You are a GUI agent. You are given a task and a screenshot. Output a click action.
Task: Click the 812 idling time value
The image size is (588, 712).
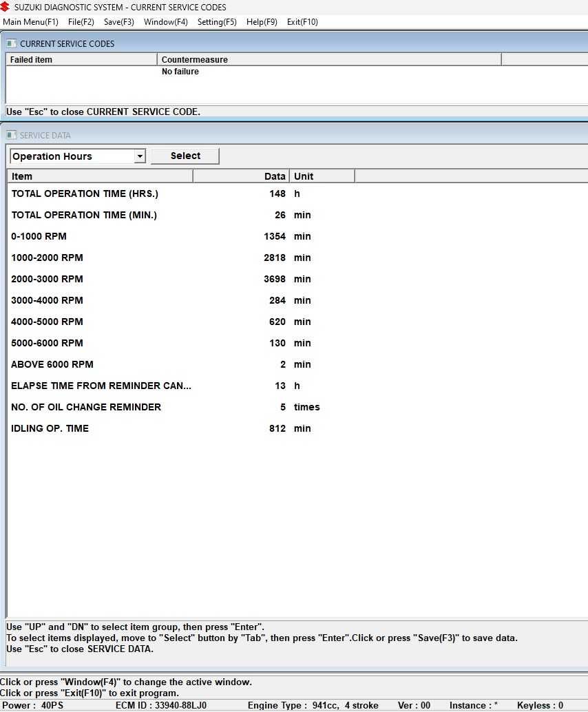277,429
